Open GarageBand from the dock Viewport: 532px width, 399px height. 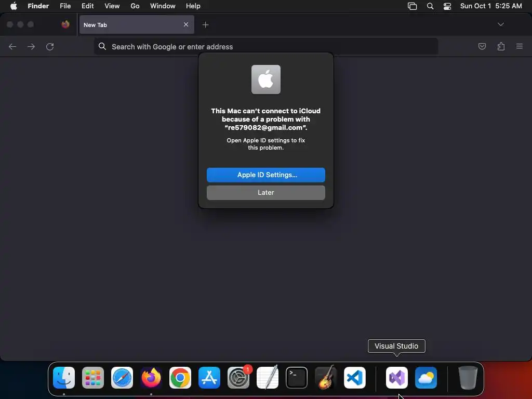(326, 378)
